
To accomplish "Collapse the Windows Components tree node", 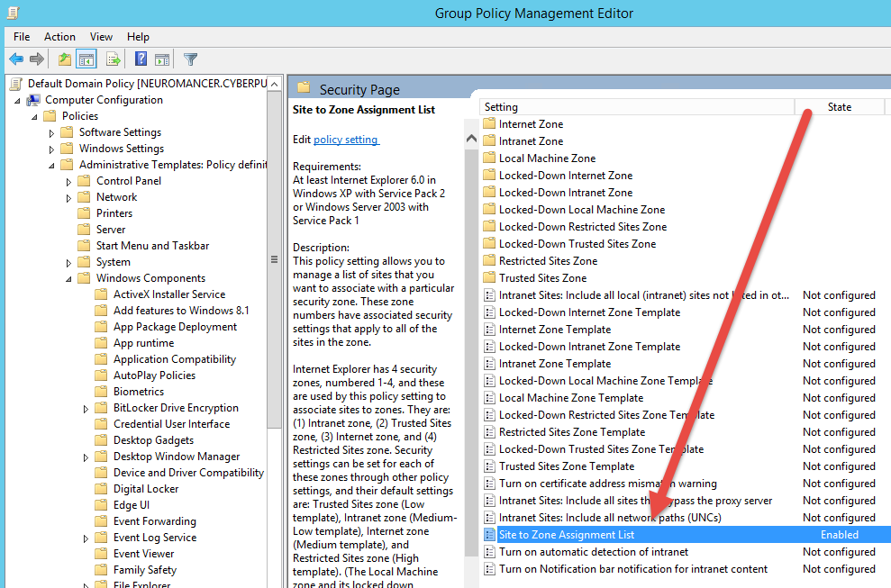I will 69,278.
